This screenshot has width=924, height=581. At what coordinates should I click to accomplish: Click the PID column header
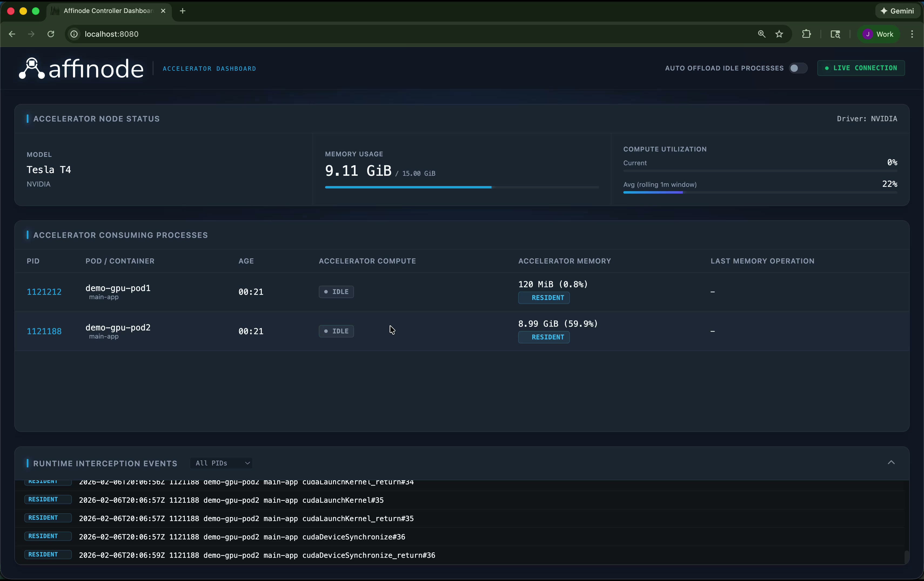[33, 261]
